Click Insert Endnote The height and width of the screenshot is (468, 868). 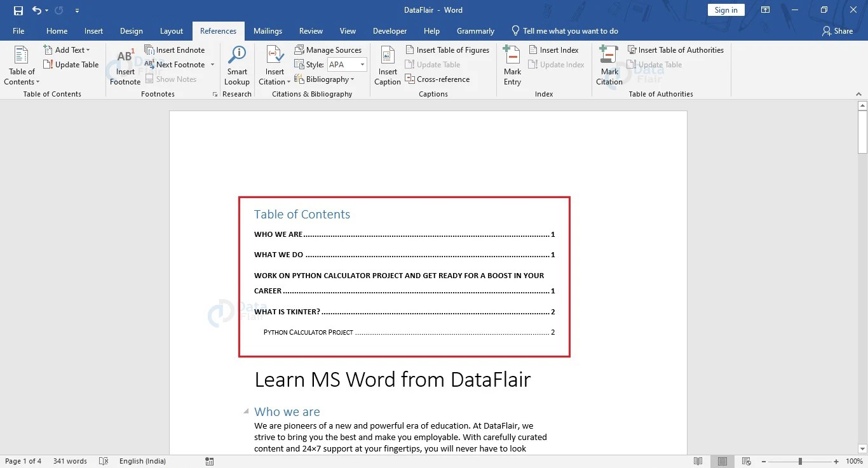coord(175,50)
